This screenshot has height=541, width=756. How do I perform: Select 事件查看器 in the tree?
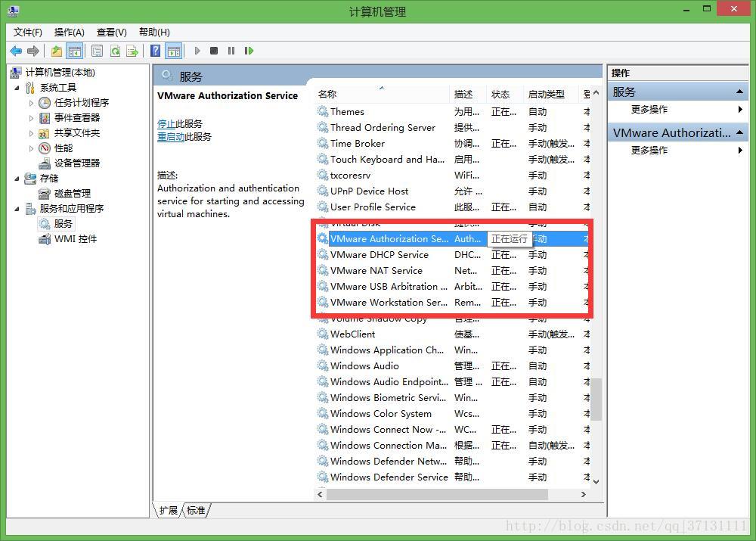tap(77, 118)
